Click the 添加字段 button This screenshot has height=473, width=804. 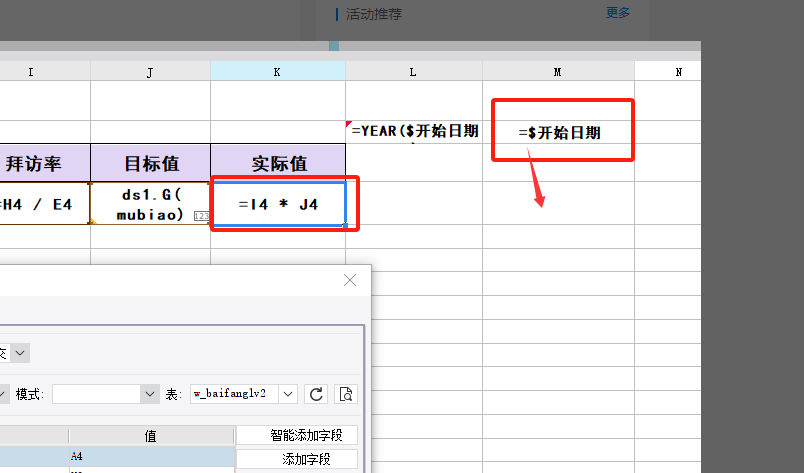(296, 459)
